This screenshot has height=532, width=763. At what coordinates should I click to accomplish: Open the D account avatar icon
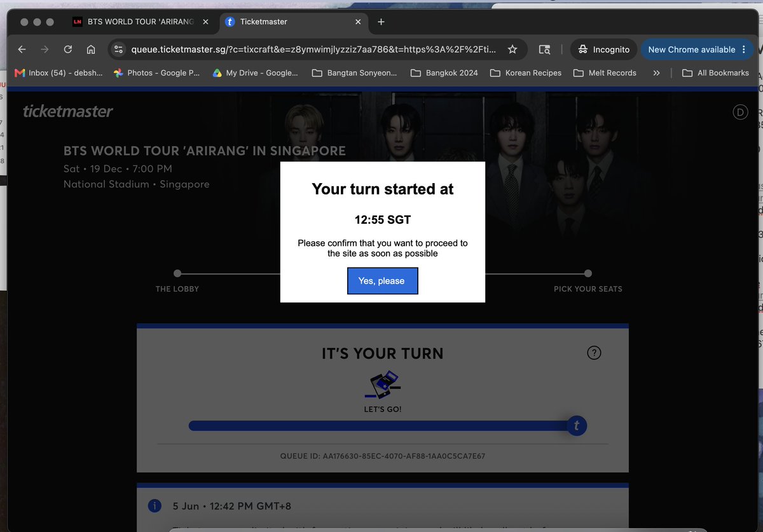[740, 112]
